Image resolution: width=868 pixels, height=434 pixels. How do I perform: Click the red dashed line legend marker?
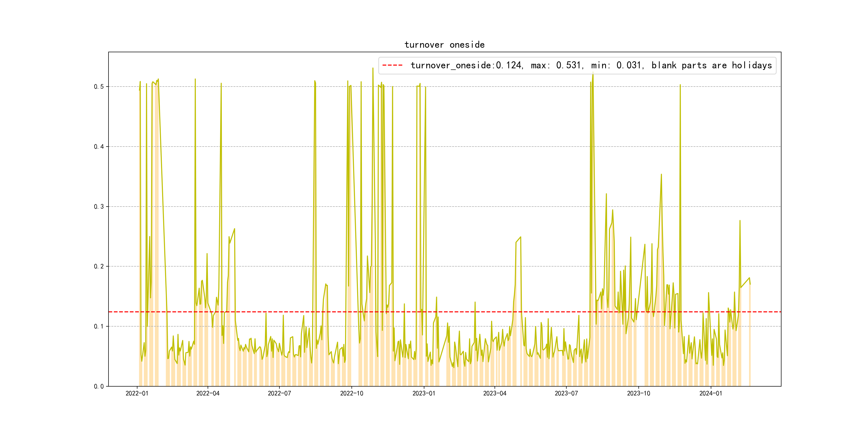[392, 65]
